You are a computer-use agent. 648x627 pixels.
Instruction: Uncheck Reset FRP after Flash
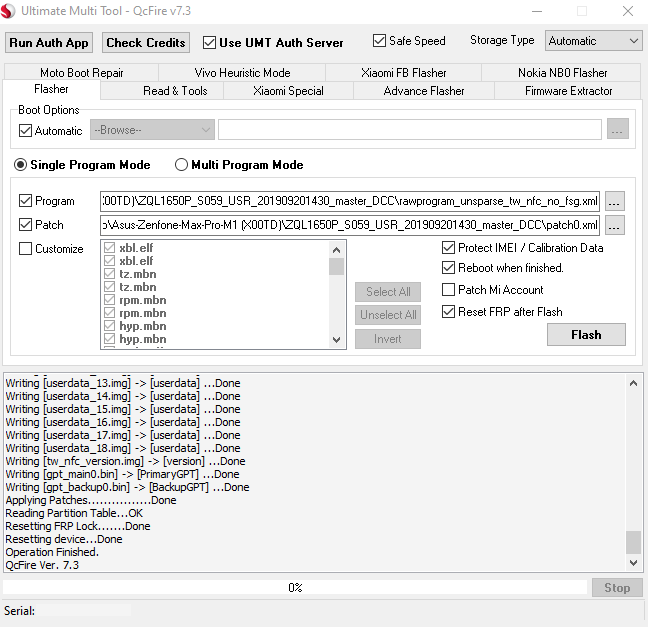pyautogui.click(x=449, y=312)
